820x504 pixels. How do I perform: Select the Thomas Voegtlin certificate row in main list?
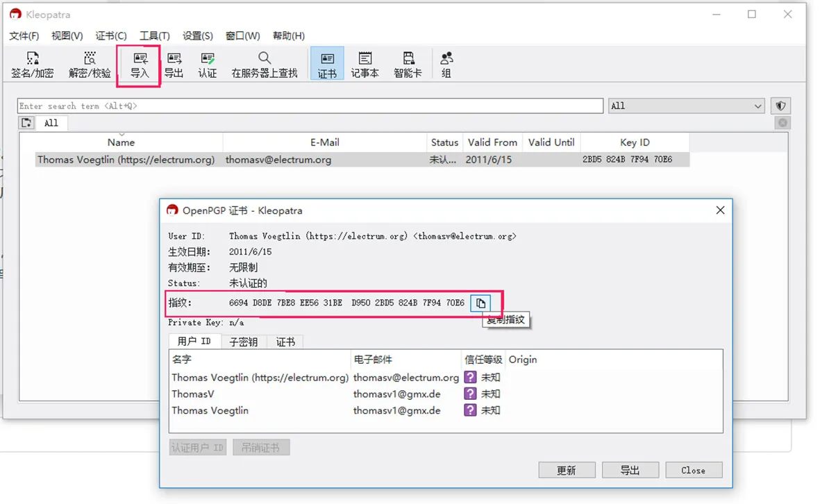click(362, 160)
